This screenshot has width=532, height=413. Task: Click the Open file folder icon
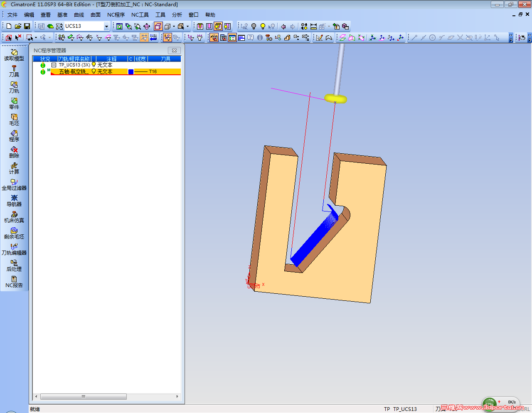click(x=18, y=26)
